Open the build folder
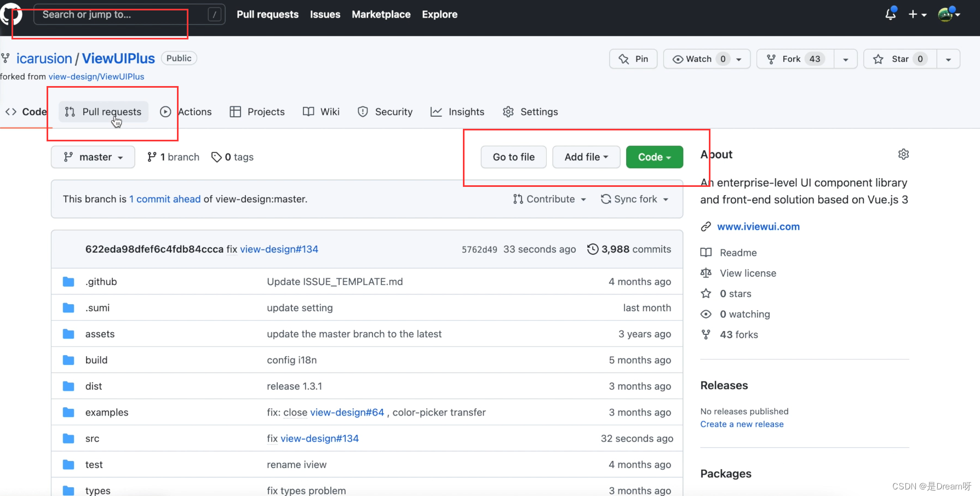This screenshot has width=980, height=496. tap(96, 360)
